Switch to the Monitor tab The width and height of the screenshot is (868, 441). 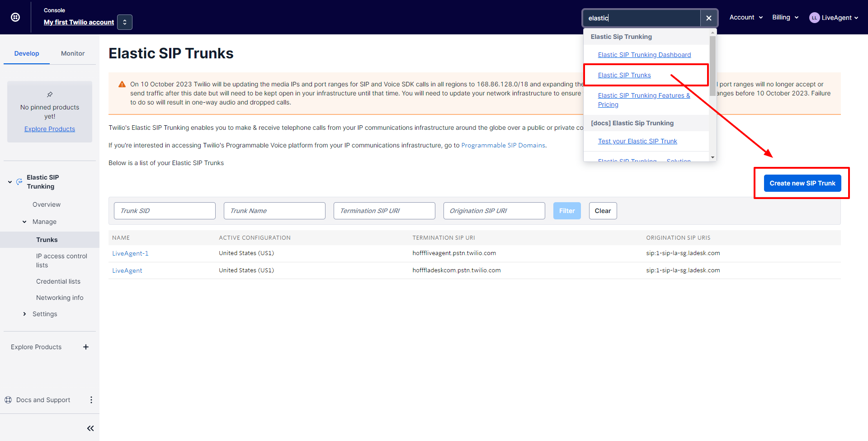pyautogui.click(x=73, y=53)
